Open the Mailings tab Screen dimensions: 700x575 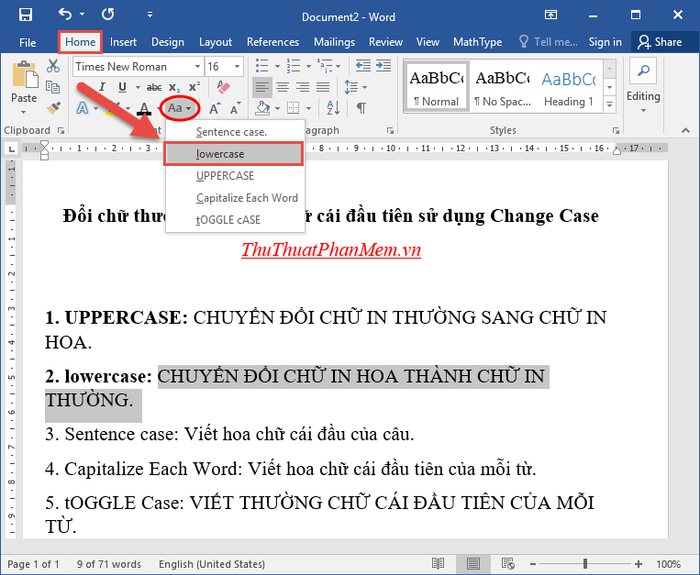point(334,42)
